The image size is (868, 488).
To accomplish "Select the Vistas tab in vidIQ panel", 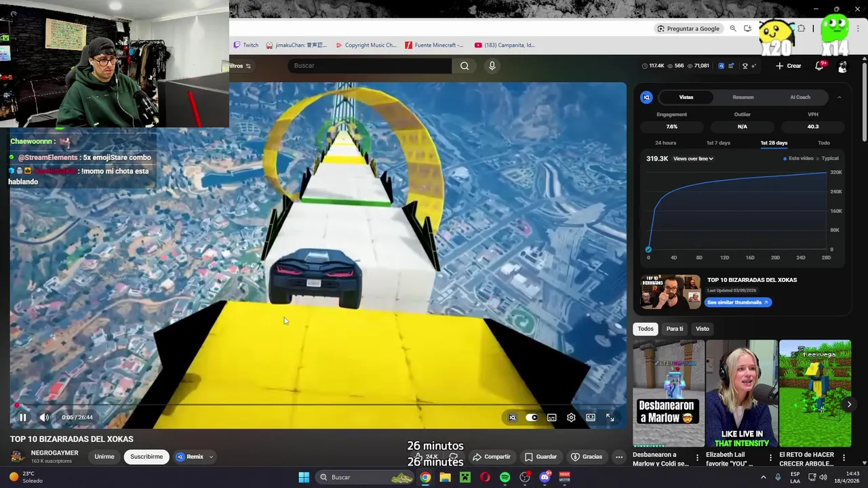I will point(686,97).
